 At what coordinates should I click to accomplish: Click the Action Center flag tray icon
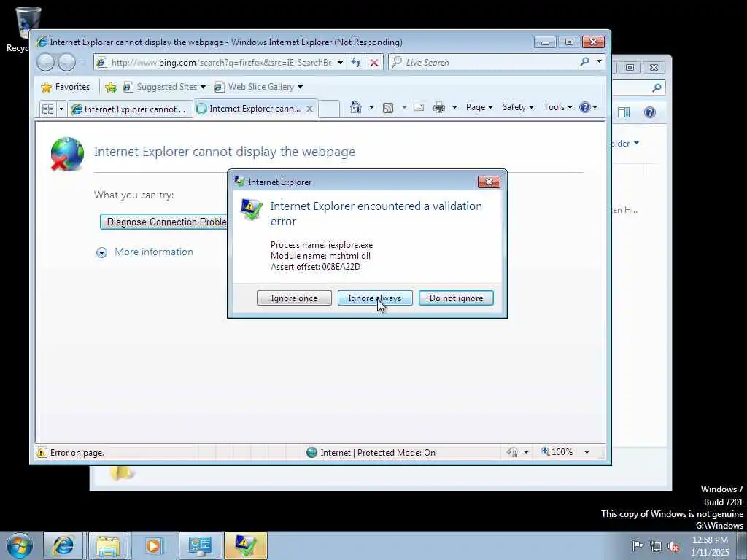tap(637, 545)
